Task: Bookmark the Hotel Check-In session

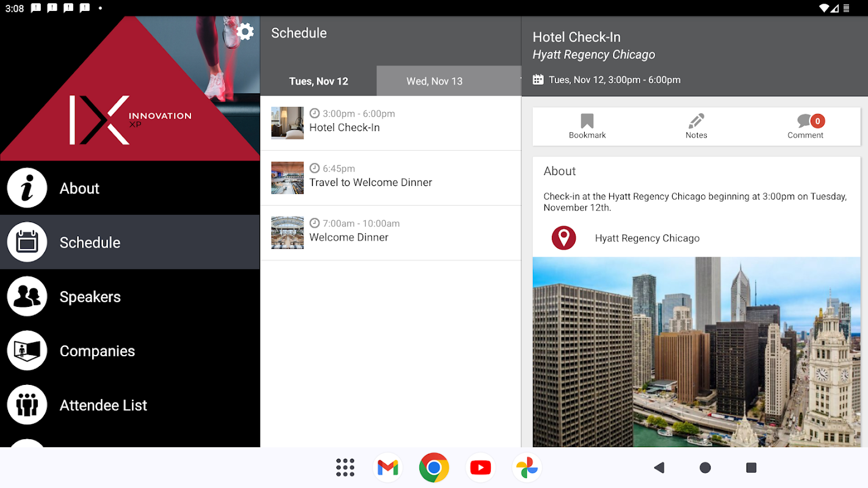Action: 587,121
